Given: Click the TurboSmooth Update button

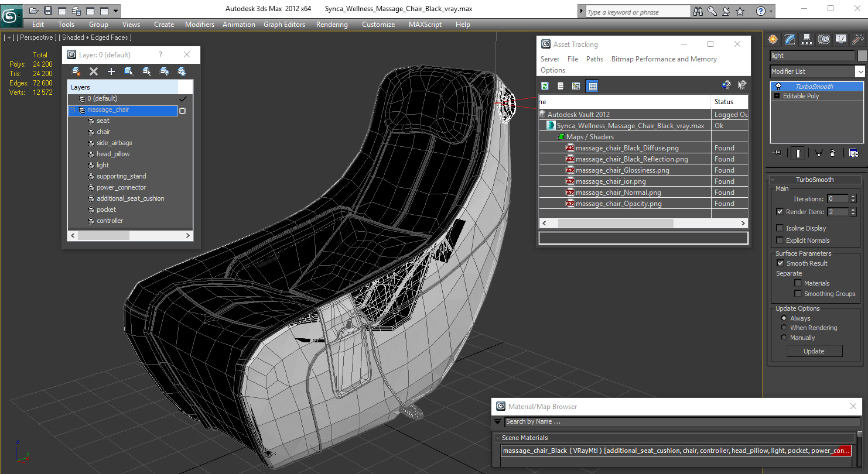Looking at the screenshot, I should tap(814, 351).
